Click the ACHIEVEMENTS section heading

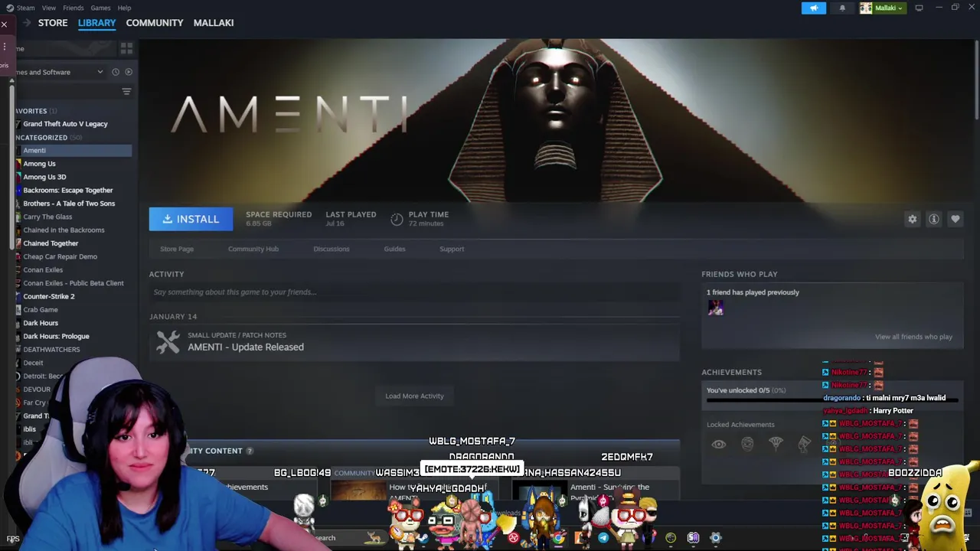pos(731,372)
